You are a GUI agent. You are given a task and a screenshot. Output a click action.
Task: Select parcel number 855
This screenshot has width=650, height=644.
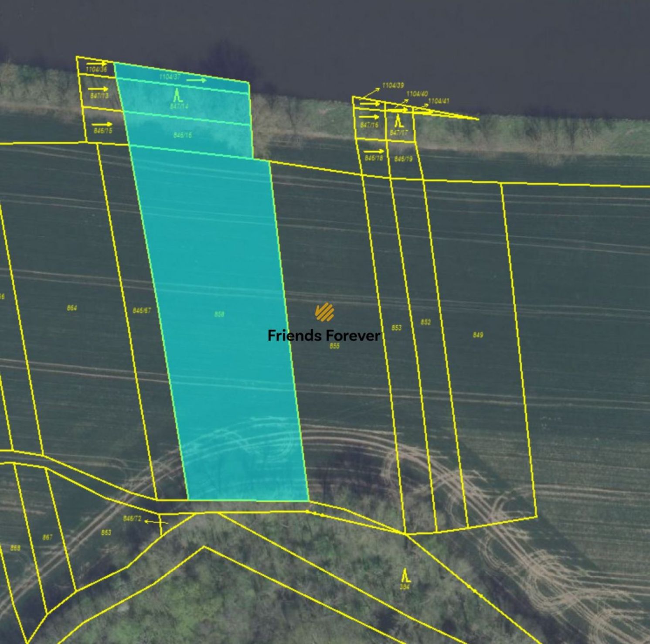[x=334, y=346]
